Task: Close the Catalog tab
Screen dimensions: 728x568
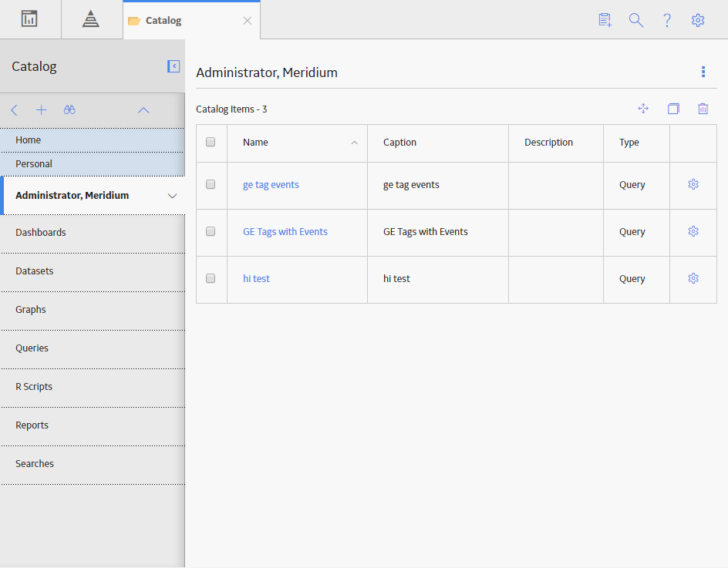Action: coord(248,20)
